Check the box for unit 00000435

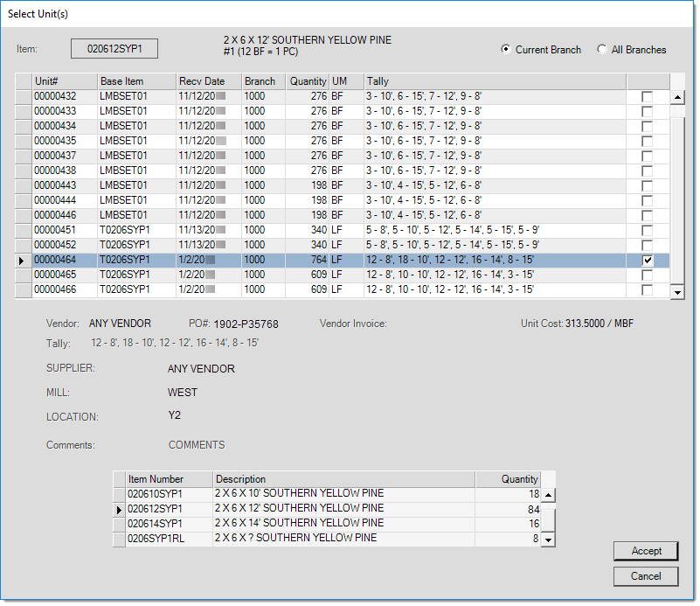tap(647, 141)
